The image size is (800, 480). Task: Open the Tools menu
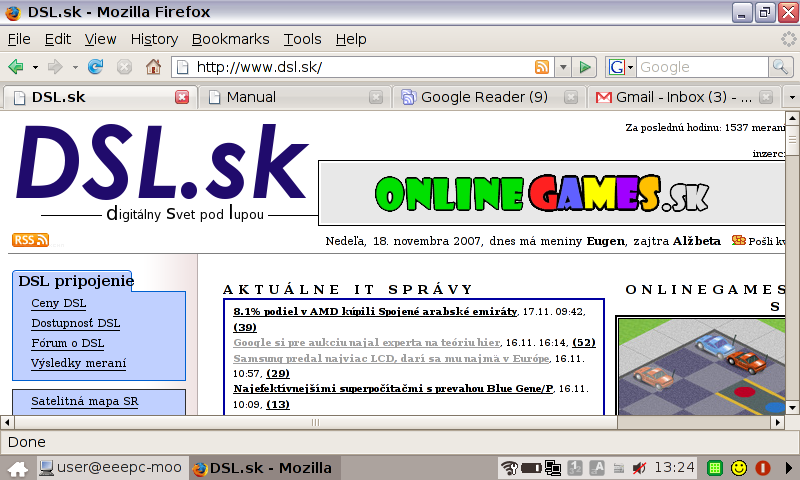[303, 39]
